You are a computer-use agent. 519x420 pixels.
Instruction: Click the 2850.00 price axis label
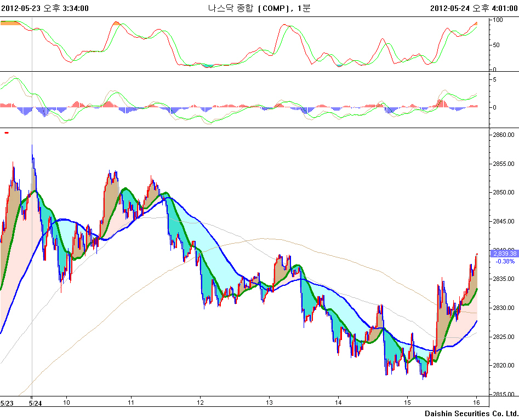point(503,193)
